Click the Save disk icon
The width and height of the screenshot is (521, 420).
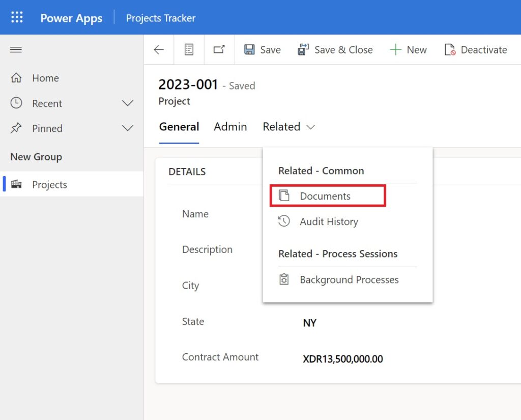click(249, 49)
